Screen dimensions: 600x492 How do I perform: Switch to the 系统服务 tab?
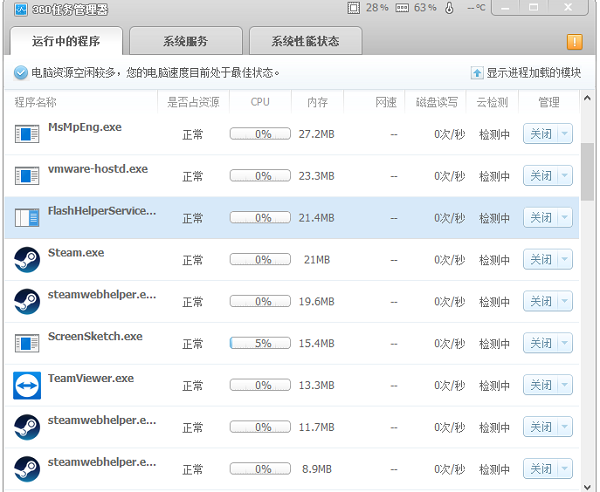(x=186, y=42)
